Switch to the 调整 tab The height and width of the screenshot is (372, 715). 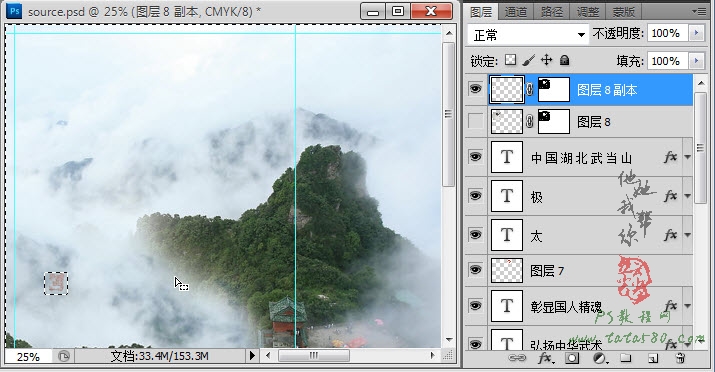tap(588, 12)
